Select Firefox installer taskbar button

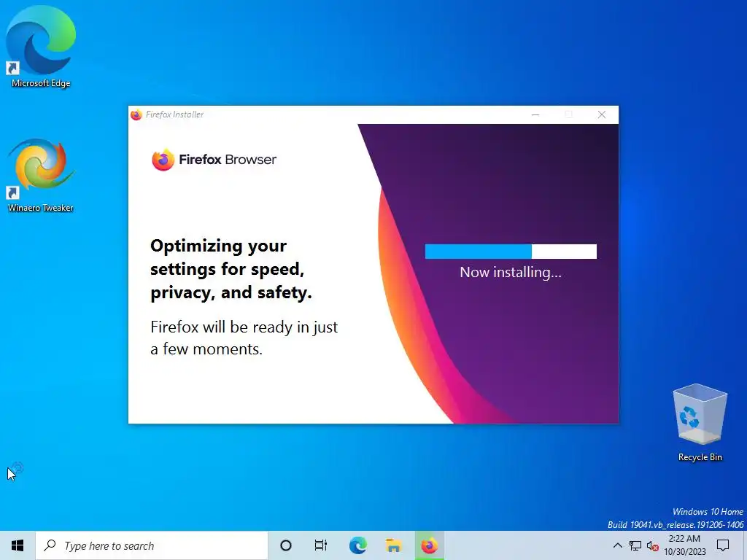429,545
